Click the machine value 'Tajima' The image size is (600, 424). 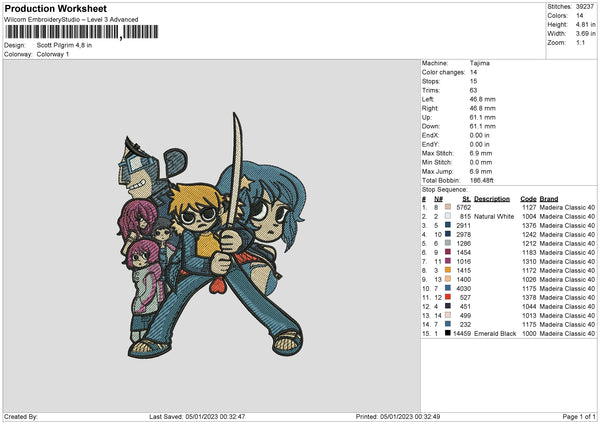(479, 63)
